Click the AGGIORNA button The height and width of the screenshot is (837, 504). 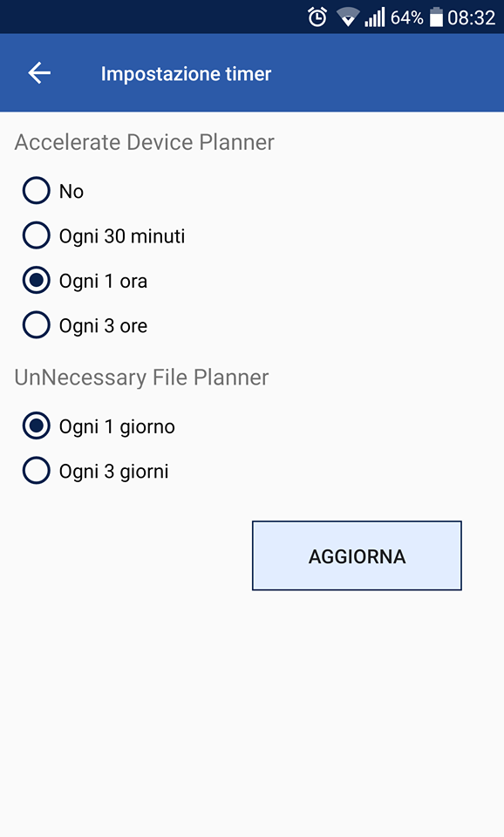[357, 555]
